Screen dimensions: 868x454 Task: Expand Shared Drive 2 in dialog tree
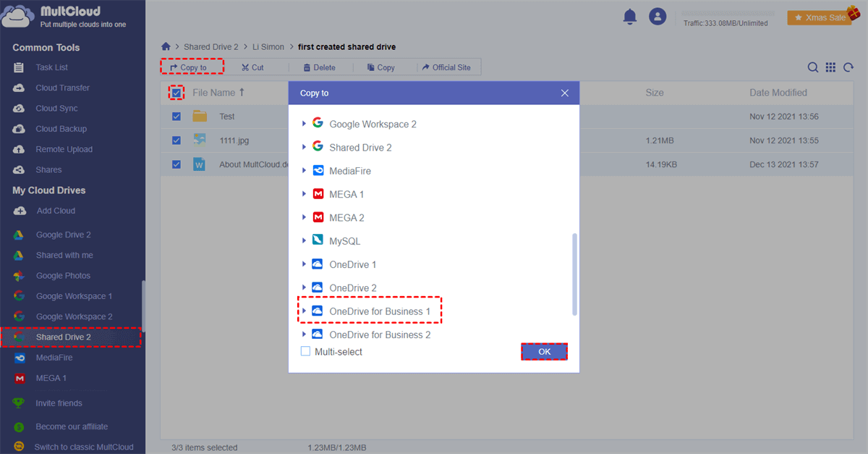pos(304,147)
